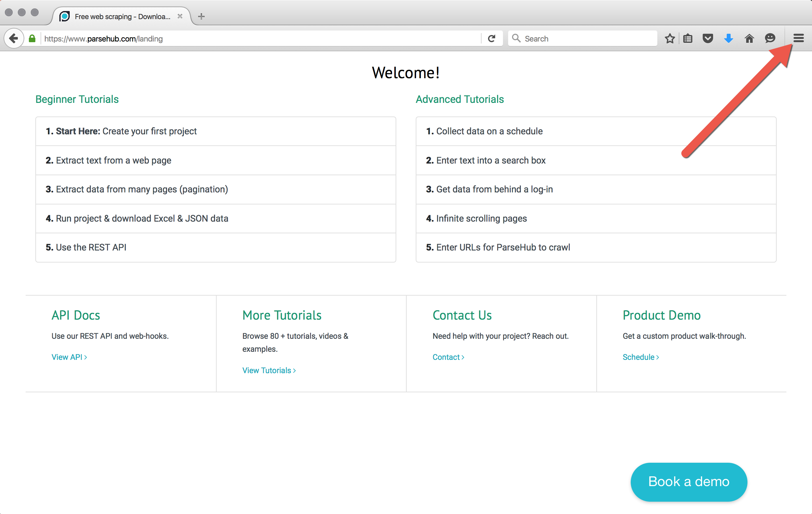Open Get data from behind a log-in
This screenshot has width=812, height=514.
click(x=596, y=189)
